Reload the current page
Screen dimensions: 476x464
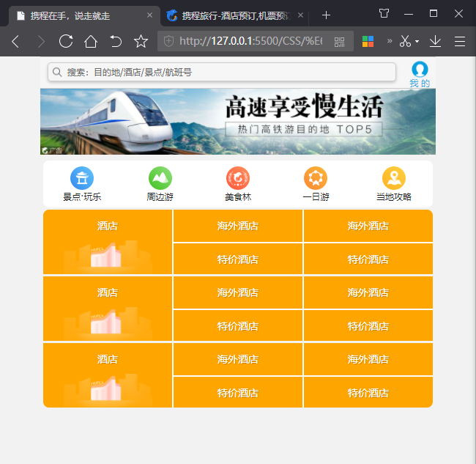pos(66,41)
